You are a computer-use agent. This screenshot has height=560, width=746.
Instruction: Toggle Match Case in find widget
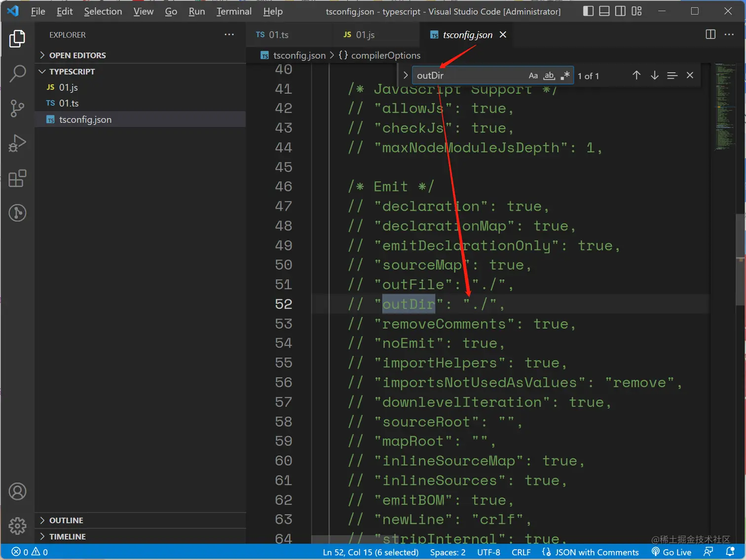click(x=533, y=75)
